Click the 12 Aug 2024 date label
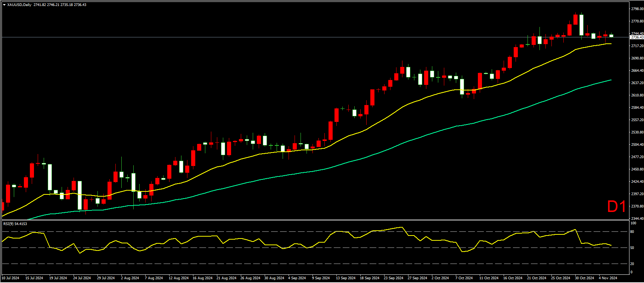644x283 pixels. [179, 278]
